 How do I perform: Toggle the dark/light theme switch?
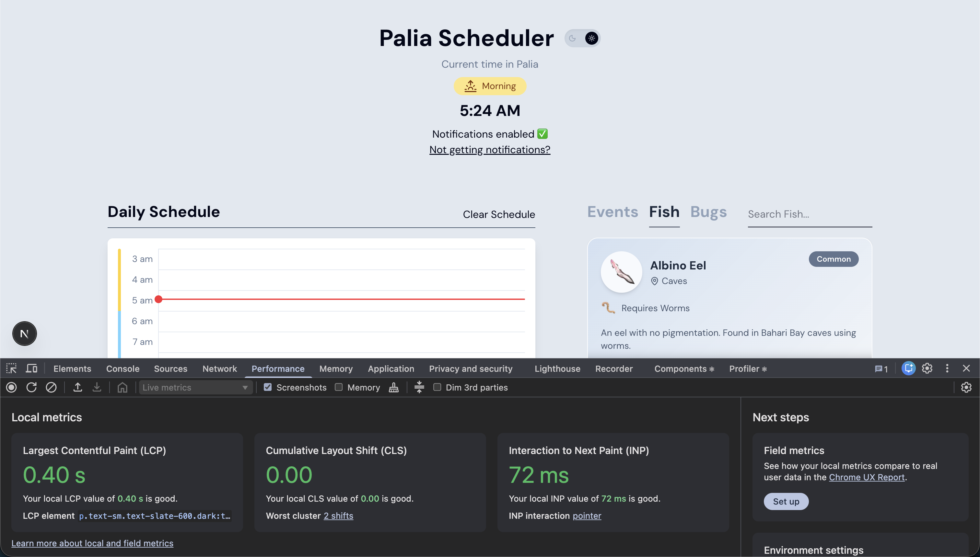coord(582,38)
